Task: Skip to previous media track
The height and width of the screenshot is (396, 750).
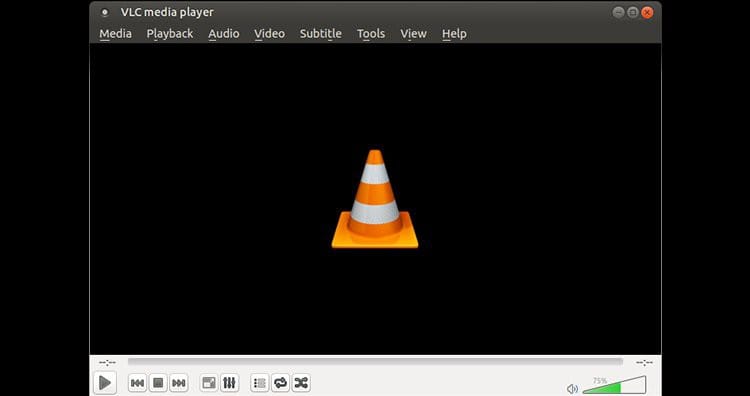Action: pyautogui.click(x=137, y=383)
